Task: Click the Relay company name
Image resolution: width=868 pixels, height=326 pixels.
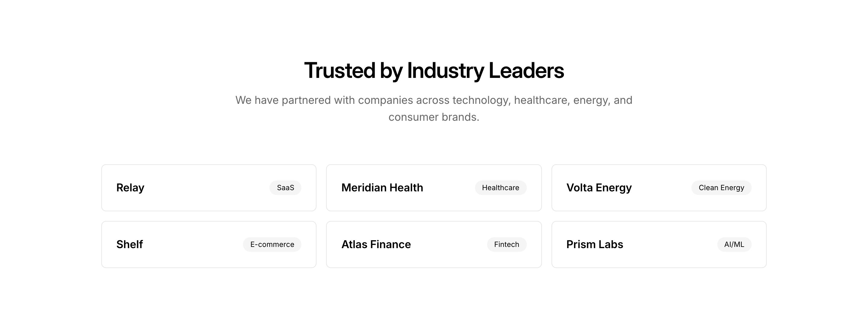Action: 130,188
